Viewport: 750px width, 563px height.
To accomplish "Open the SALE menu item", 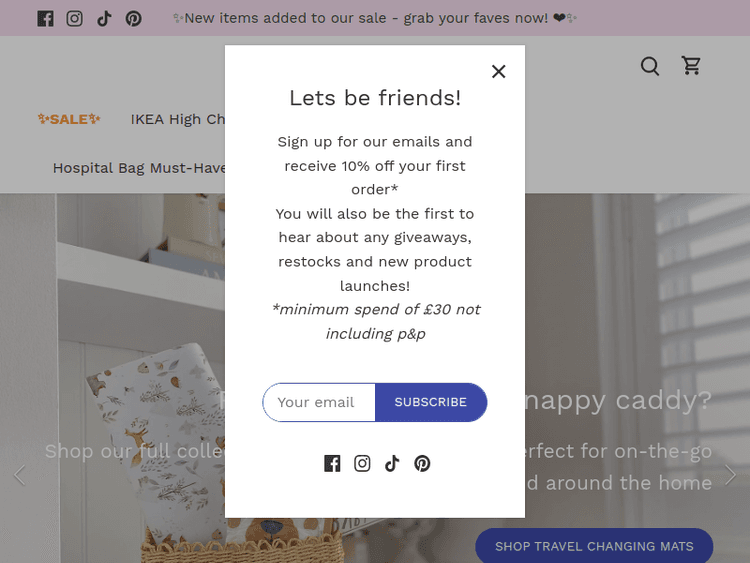I will point(69,119).
